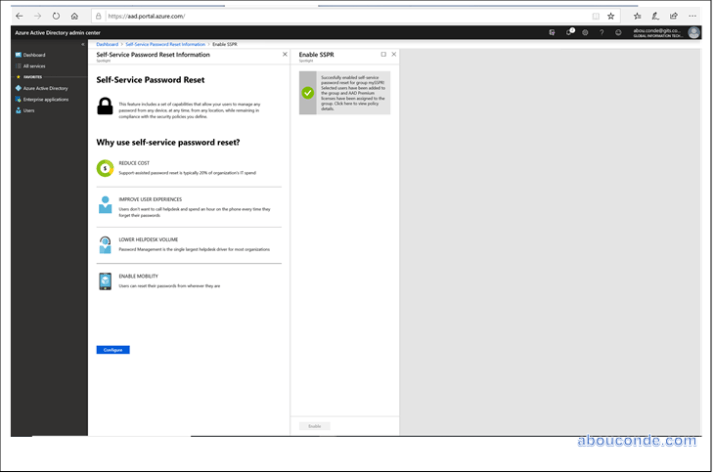Maximize the Enable SSPR blade
The height and width of the screenshot is (473, 714).
(x=383, y=54)
